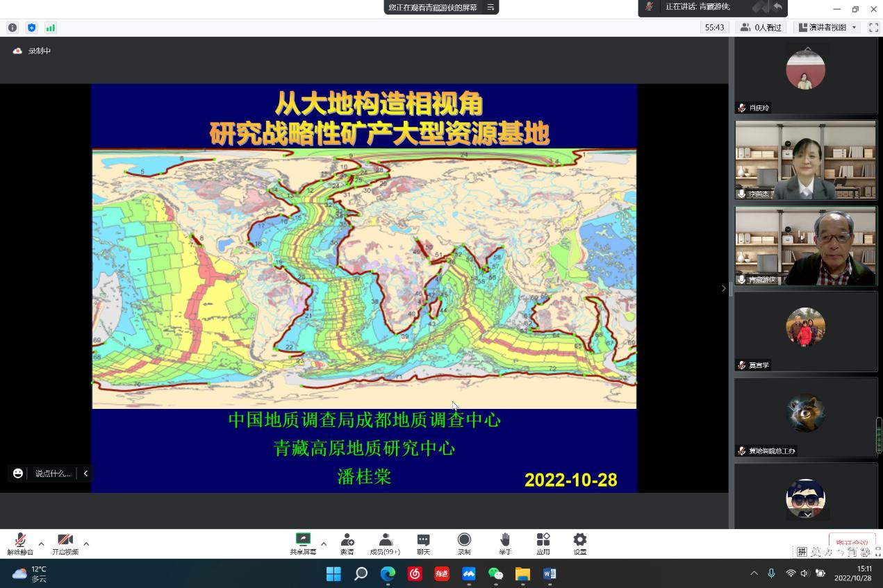Open the 聊天 chat panel
The image size is (883, 588).
tap(423, 544)
